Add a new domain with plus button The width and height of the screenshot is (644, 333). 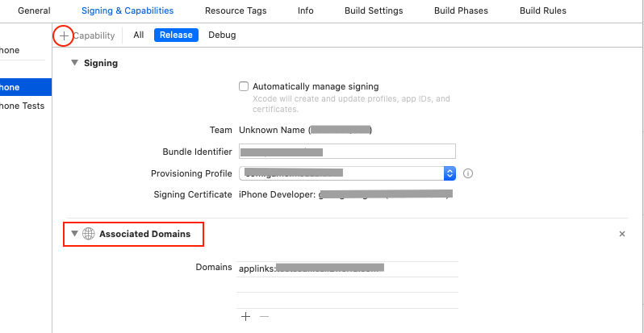pyautogui.click(x=245, y=317)
